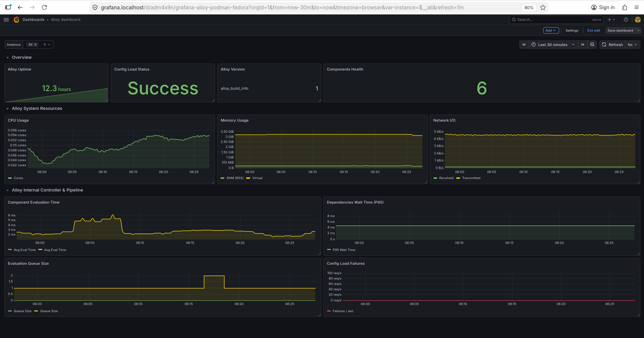
Task: Click the Dependencies Wait Time (P95) title
Action: click(355, 202)
